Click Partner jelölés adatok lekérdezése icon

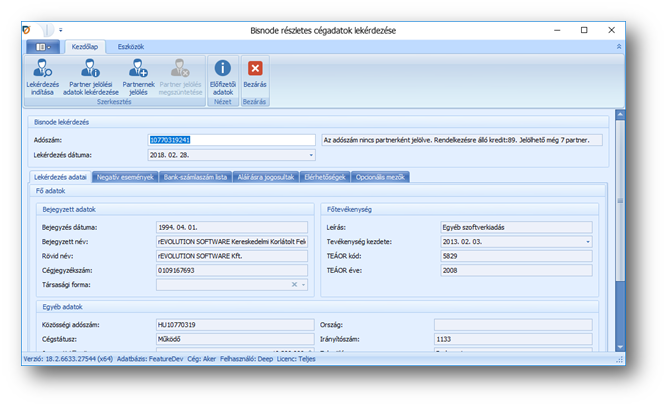(90, 69)
